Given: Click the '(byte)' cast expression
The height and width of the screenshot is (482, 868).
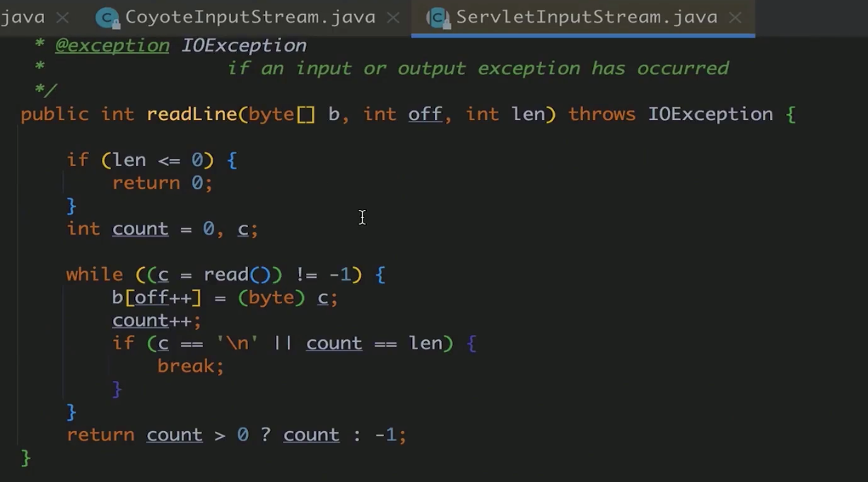Looking at the screenshot, I should [x=271, y=298].
